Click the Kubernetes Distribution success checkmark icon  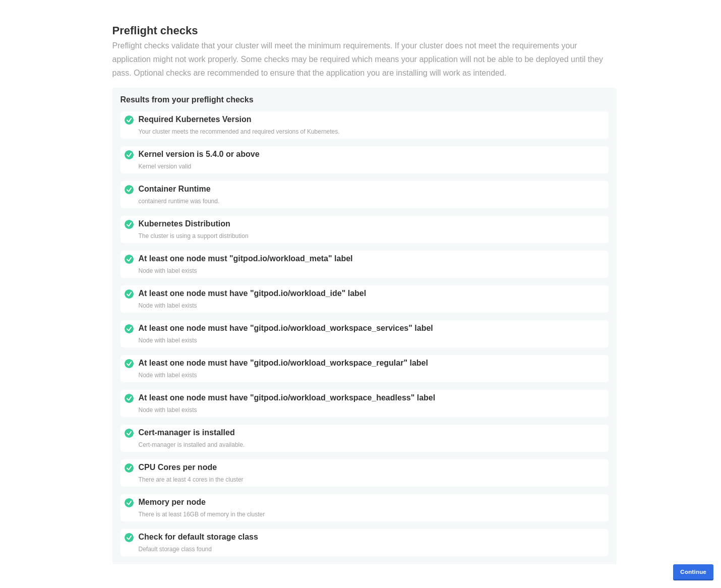click(x=129, y=224)
